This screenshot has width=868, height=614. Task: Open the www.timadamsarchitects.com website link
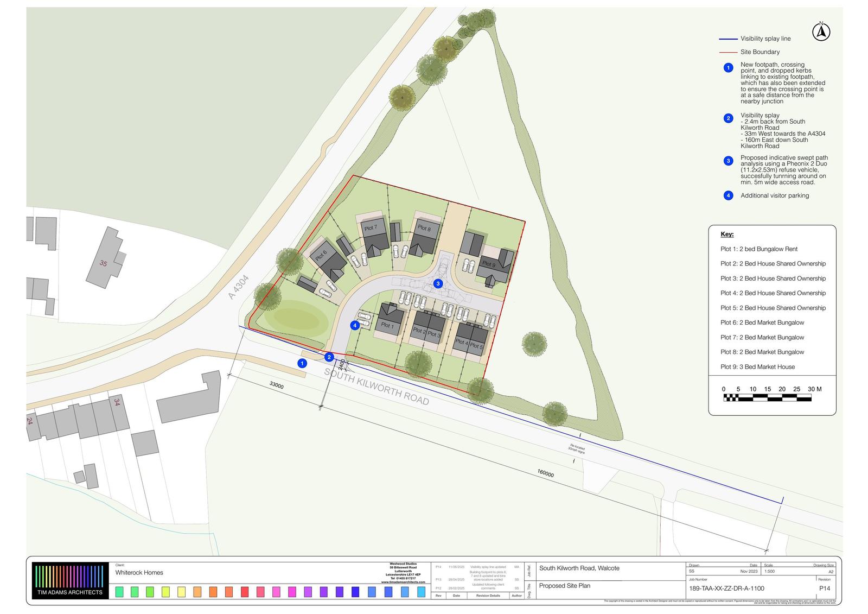point(403,582)
